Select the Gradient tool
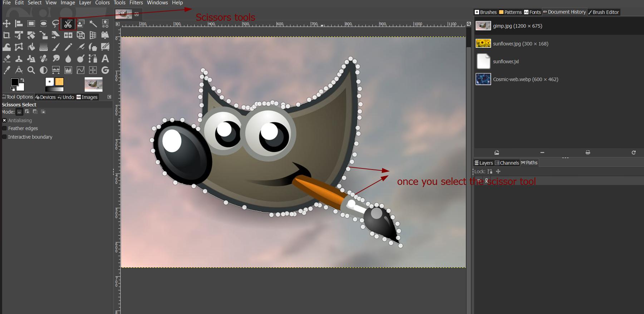The width and height of the screenshot is (644, 314). 43,47
